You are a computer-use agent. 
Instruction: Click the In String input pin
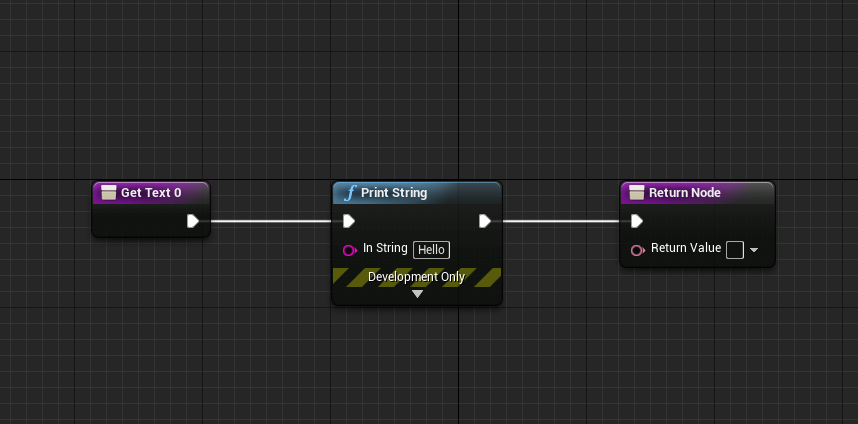(350, 251)
